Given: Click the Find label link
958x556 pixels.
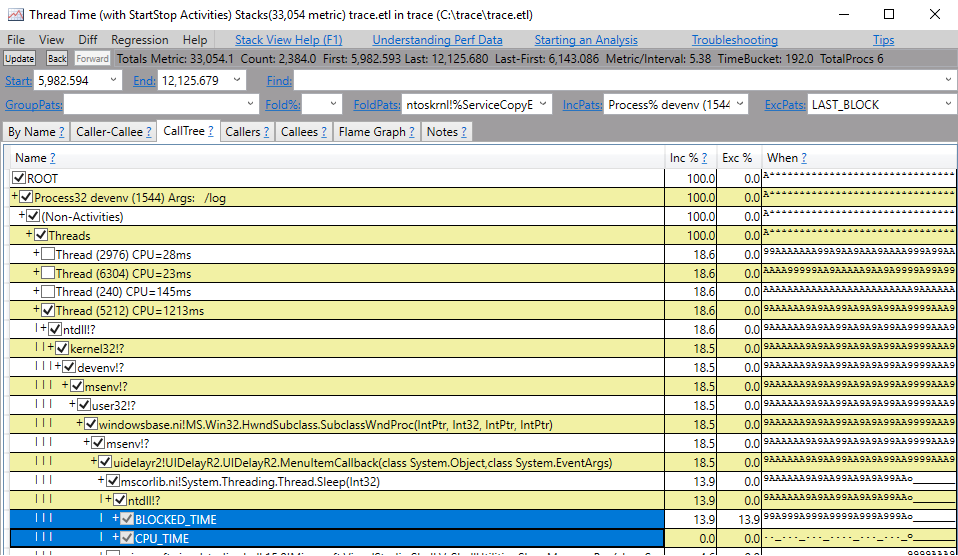Looking at the screenshot, I should pyautogui.click(x=279, y=80).
